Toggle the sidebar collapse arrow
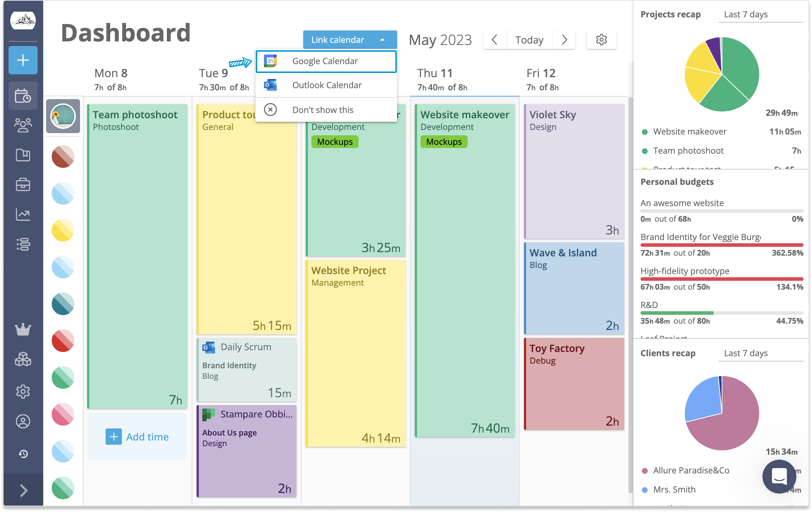The image size is (812, 512). coord(22,490)
